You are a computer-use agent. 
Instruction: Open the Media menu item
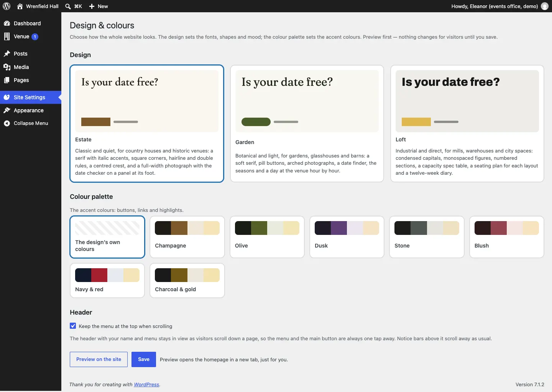(31, 67)
